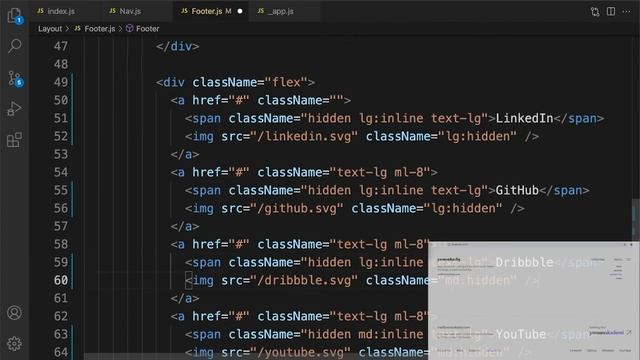This screenshot has height=360, width=640.
Task: Click the Open Changes icon in editor toolbar
Action: 595,11
